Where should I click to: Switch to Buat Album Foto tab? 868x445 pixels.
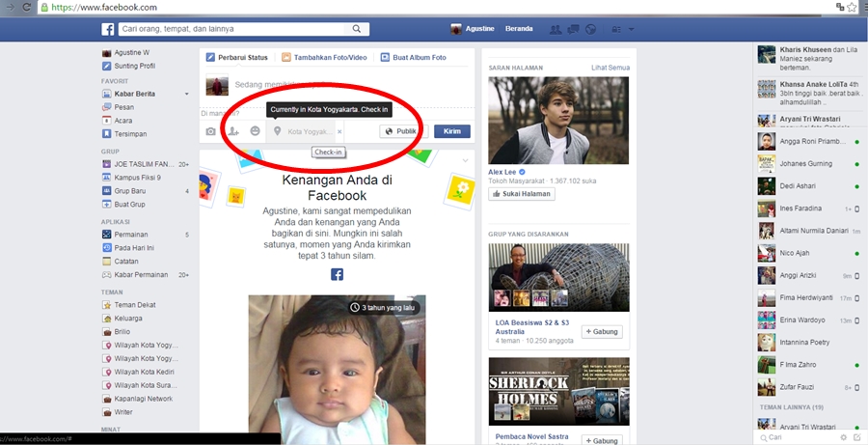pos(413,57)
